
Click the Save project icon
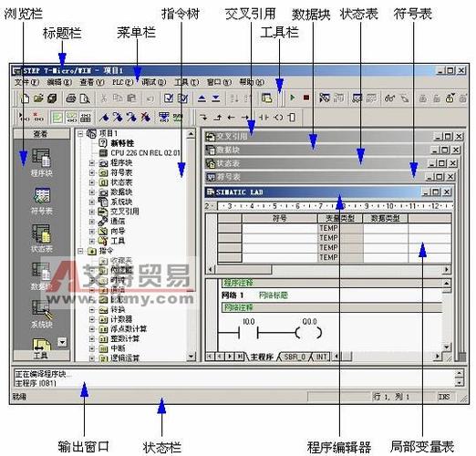pos(52,98)
